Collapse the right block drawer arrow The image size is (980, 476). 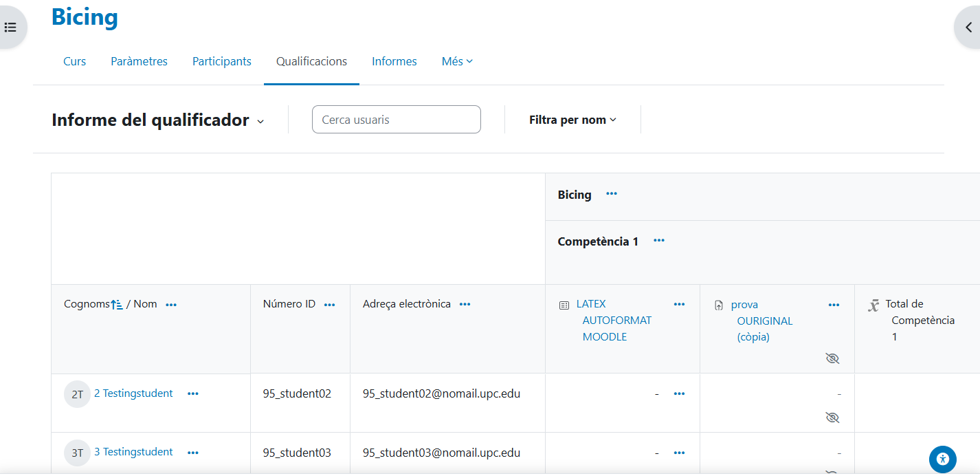(x=968, y=28)
